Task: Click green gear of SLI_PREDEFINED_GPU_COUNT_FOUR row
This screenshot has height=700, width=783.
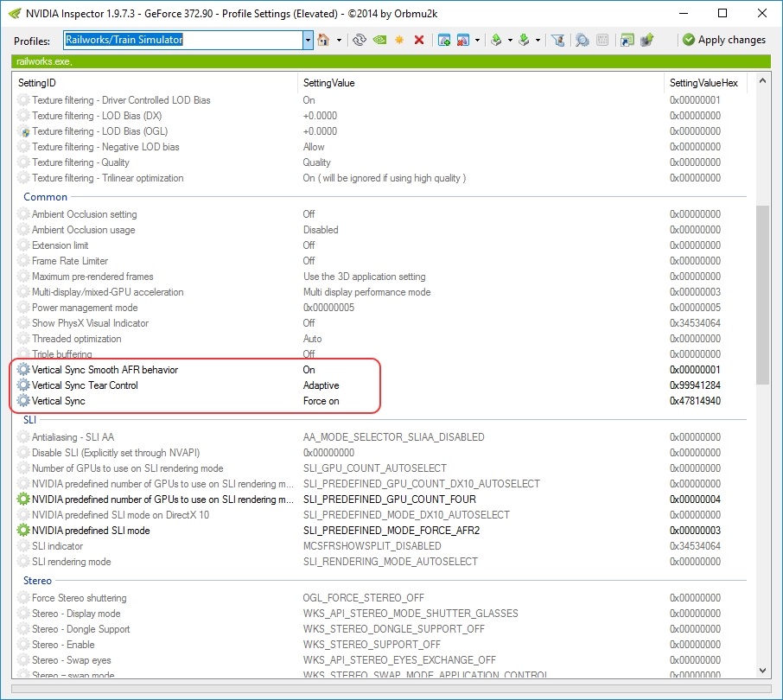Action: [x=23, y=499]
